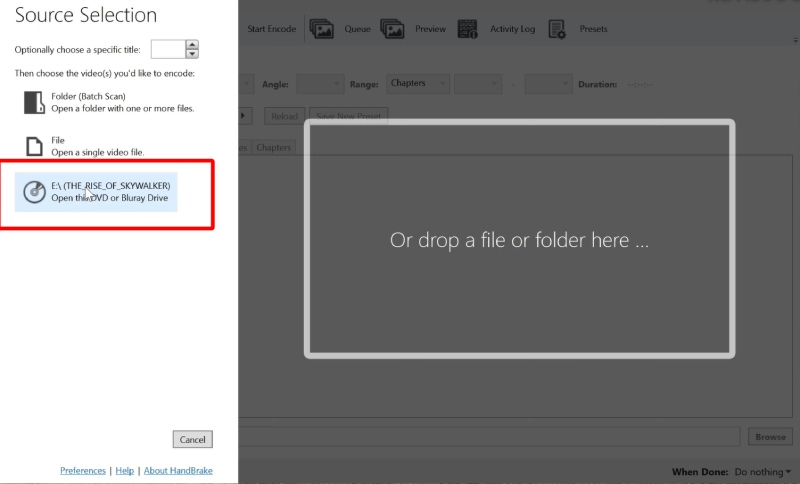Choose the single video File option
800x484 pixels.
84,146
